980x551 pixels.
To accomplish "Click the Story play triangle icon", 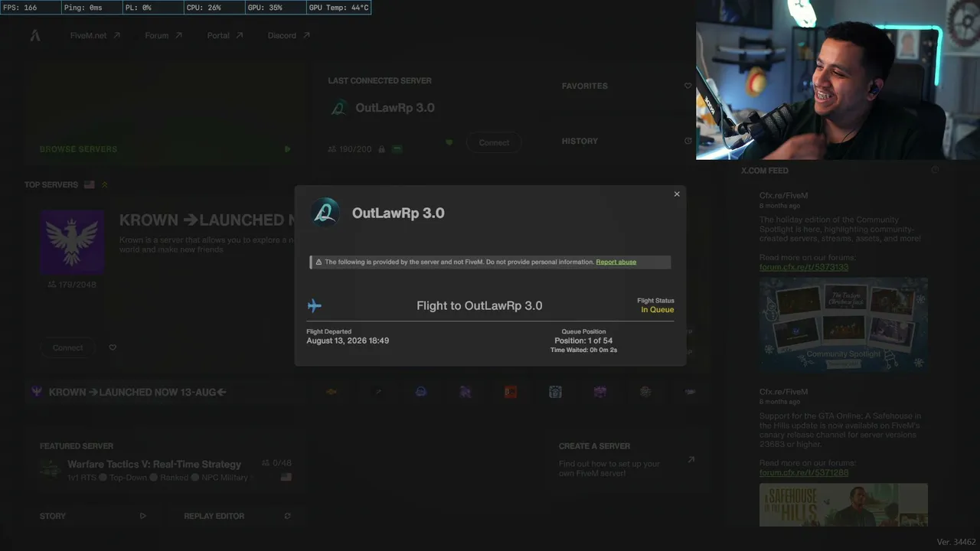I will 143,516.
